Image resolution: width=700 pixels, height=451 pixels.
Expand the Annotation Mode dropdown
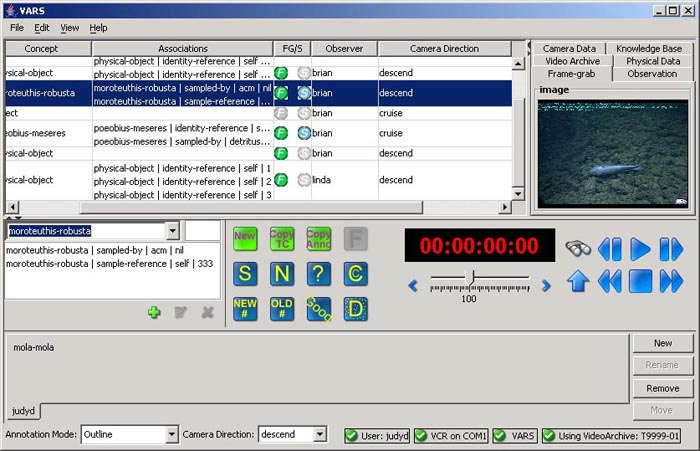coord(170,435)
